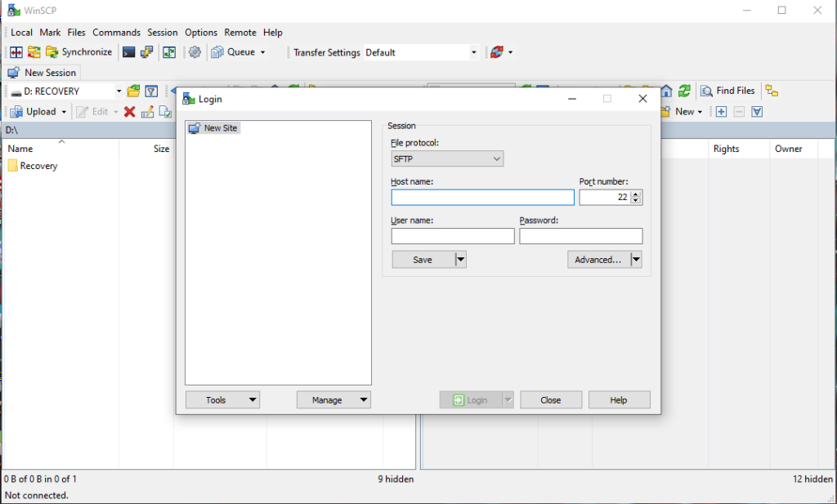
Task: Click the '9 hidden' status bar text
Action: click(396, 479)
